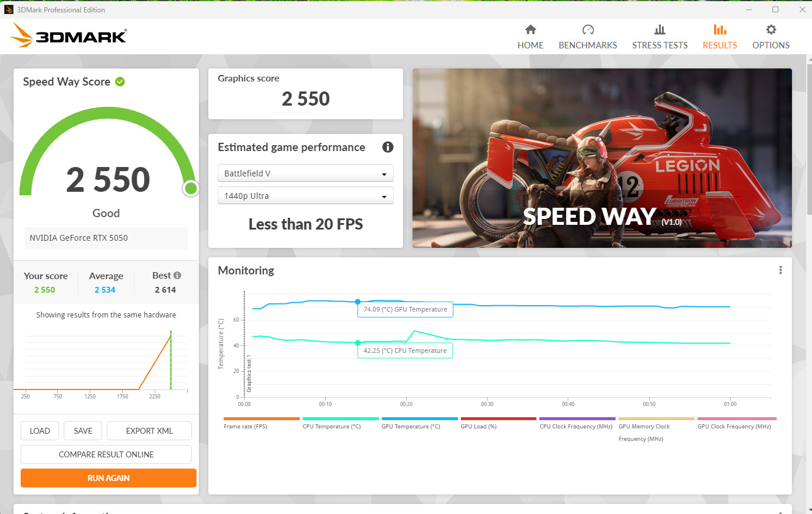Click the best score 2 614
812x514 pixels.
pos(165,290)
